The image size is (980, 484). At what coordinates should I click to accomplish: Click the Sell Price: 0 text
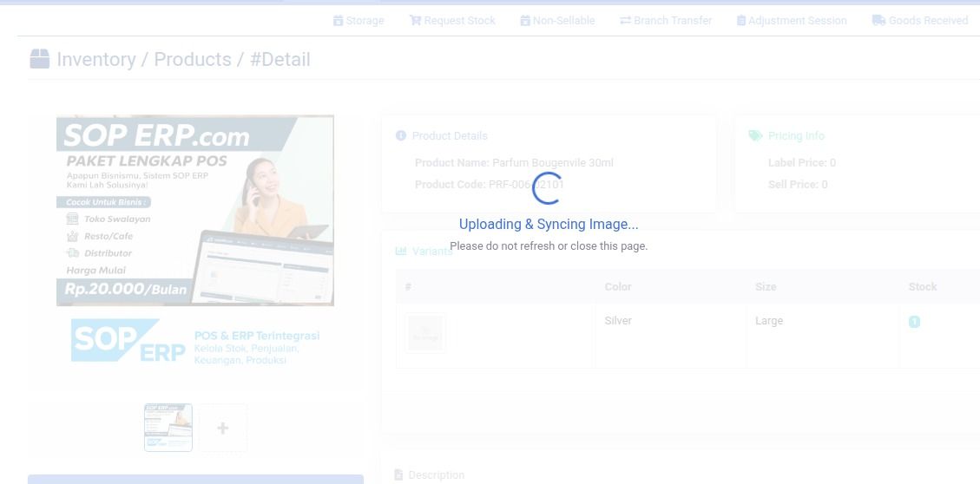(x=798, y=185)
